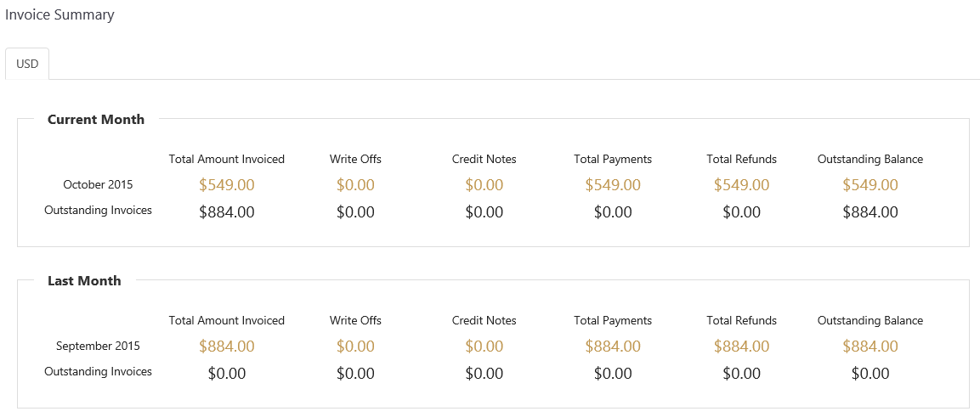Image resolution: width=980 pixels, height=417 pixels.
Task: Click September 2015 Total Payments $884.00
Action: click(x=613, y=347)
